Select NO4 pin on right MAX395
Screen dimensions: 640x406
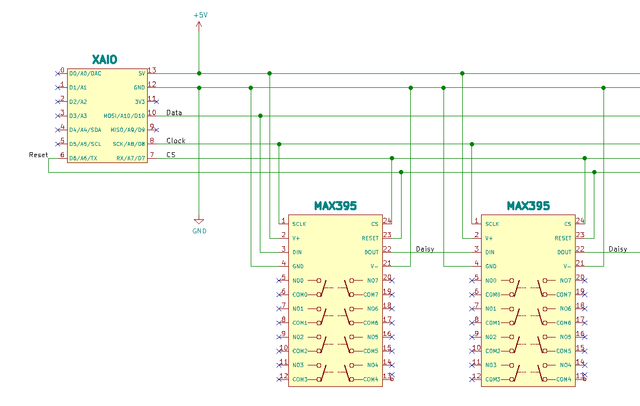tap(566, 365)
